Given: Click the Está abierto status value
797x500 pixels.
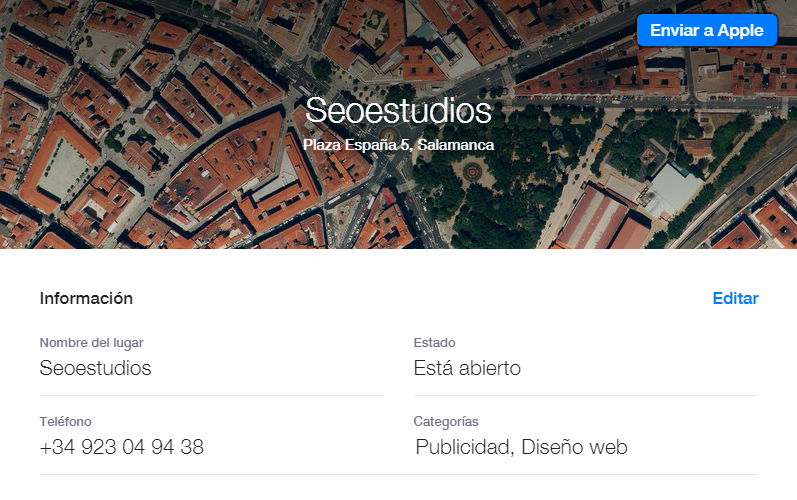Looking at the screenshot, I should [467, 368].
